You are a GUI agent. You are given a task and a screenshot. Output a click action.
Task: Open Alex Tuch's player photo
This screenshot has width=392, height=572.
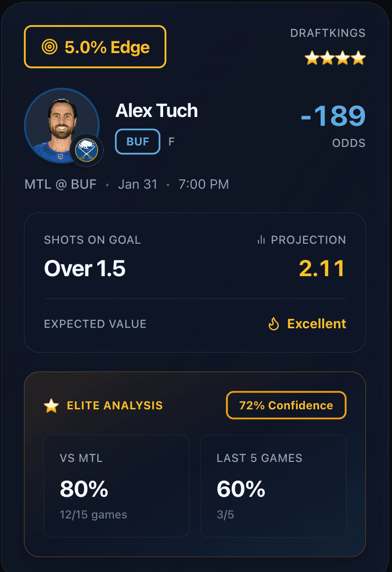[61, 124]
